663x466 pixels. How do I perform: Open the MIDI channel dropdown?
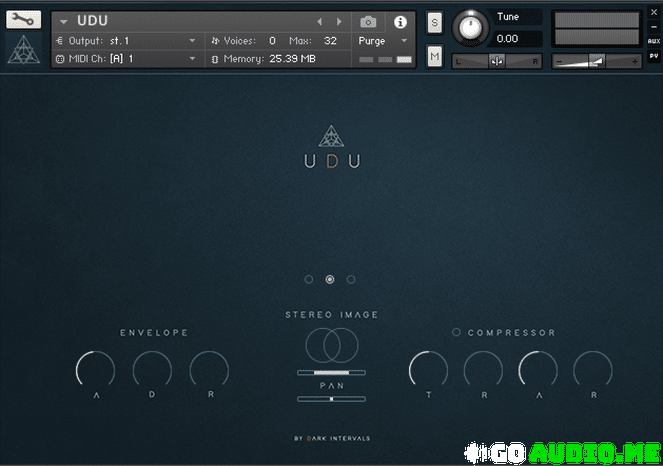coord(192,59)
